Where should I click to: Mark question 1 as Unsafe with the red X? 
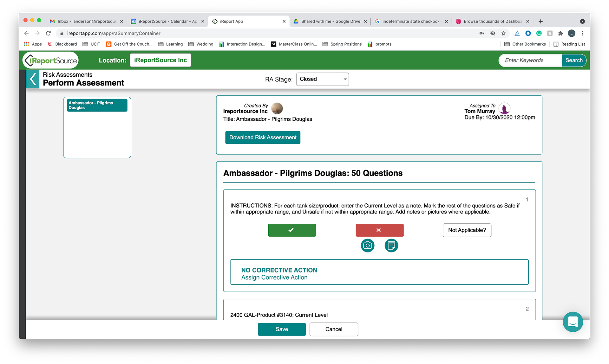point(380,230)
